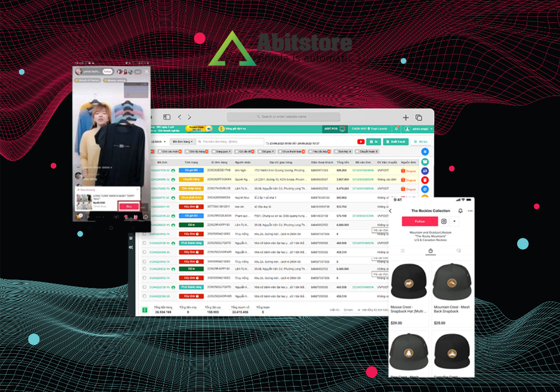Tick the Đã giao filter checkbox
The height and width of the screenshot is (392, 560).
tap(260, 152)
